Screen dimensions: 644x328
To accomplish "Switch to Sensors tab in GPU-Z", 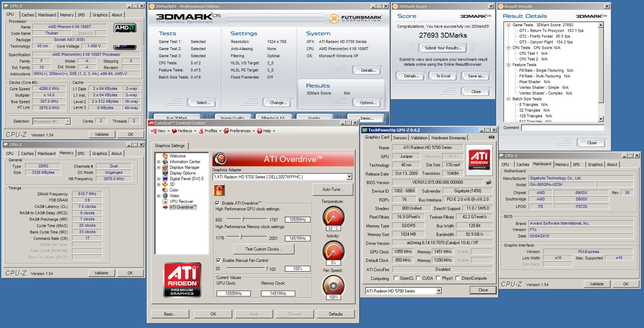I will click(x=400, y=138).
